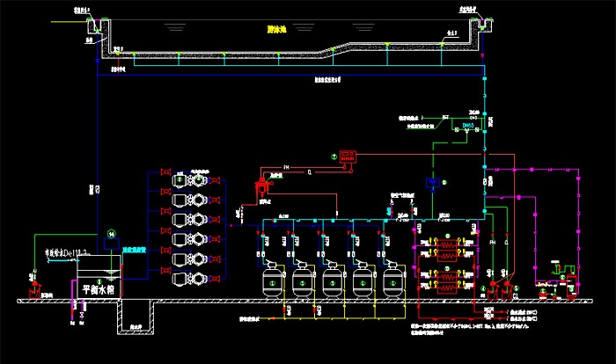Select the DN65 green valve assembly label

[x=468, y=127]
